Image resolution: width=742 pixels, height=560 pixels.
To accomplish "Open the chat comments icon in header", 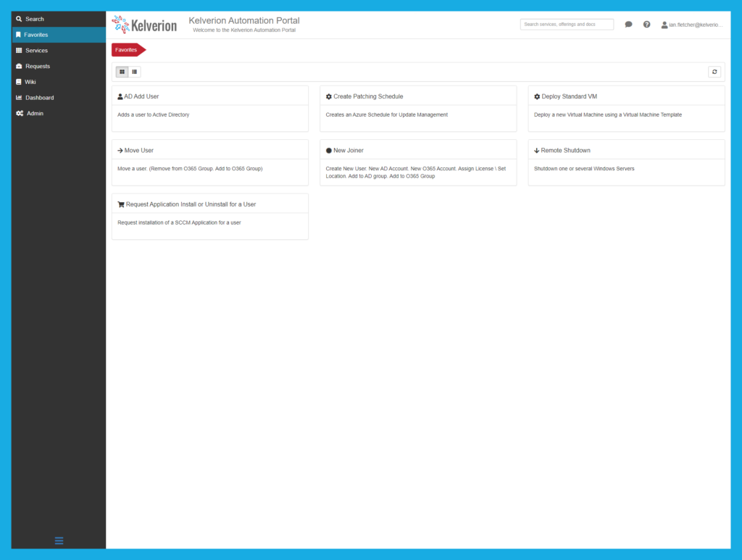I will coord(628,25).
